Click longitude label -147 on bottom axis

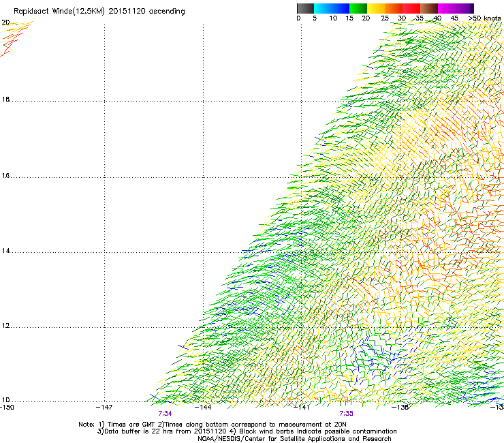[x=104, y=407]
